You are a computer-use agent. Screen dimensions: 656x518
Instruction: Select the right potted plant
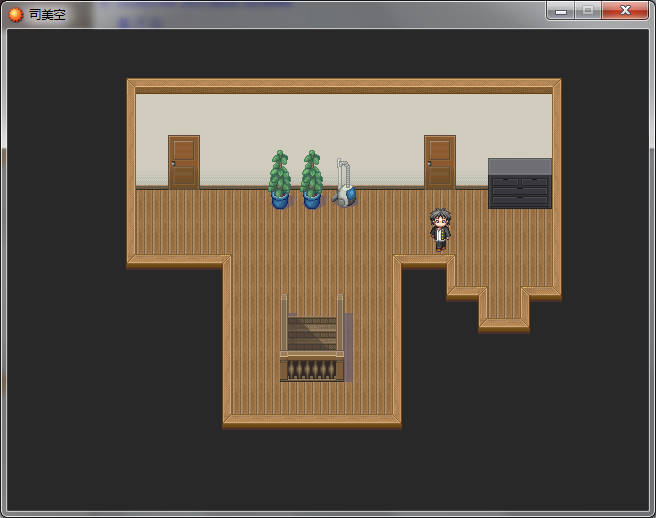click(x=312, y=180)
